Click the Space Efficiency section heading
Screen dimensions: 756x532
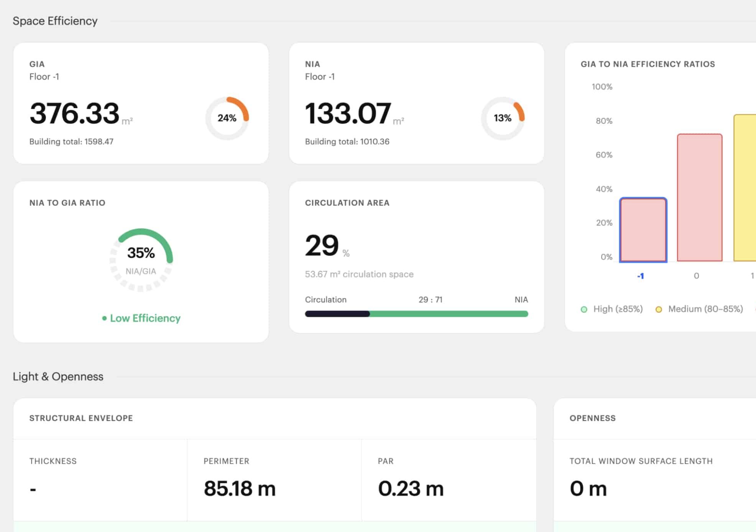(x=55, y=21)
